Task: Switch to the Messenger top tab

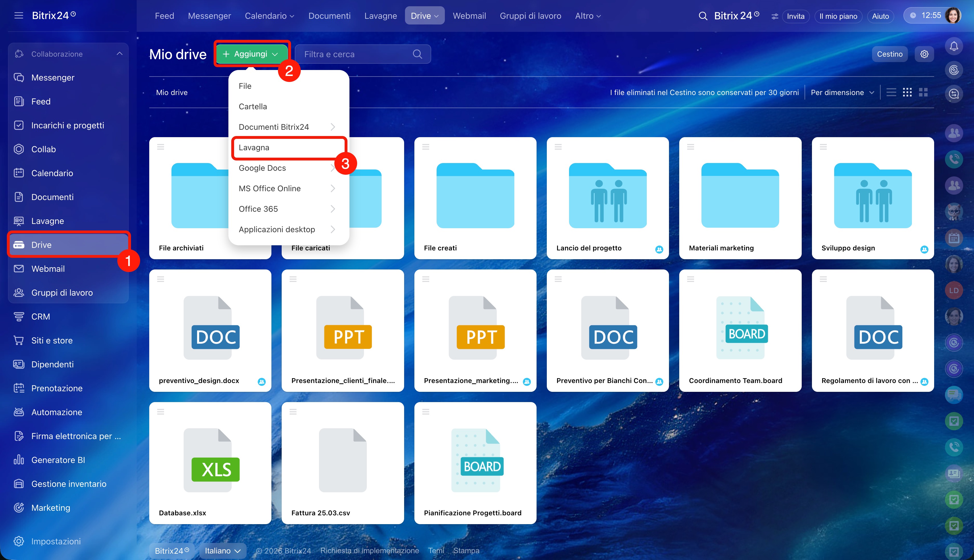Action: click(209, 16)
